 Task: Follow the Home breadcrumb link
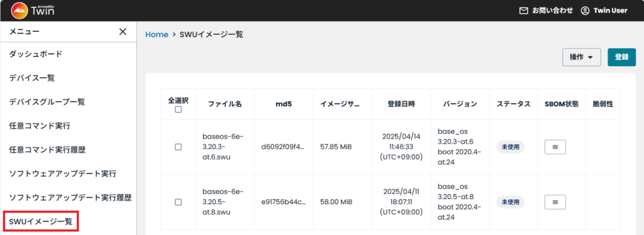click(157, 35)
